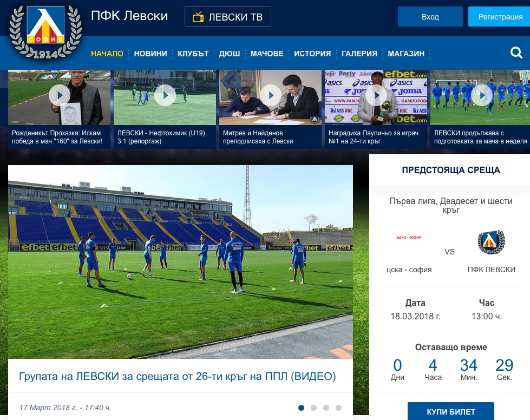Open the ЛЕВСКИ ТВ button

pos(228,17)
